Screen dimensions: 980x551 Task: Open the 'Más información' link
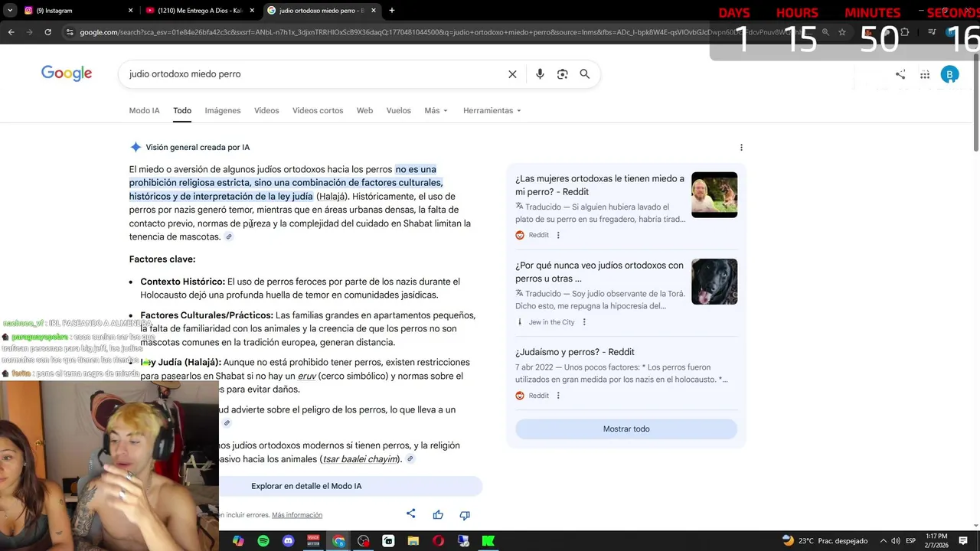[x=297, y=515]
